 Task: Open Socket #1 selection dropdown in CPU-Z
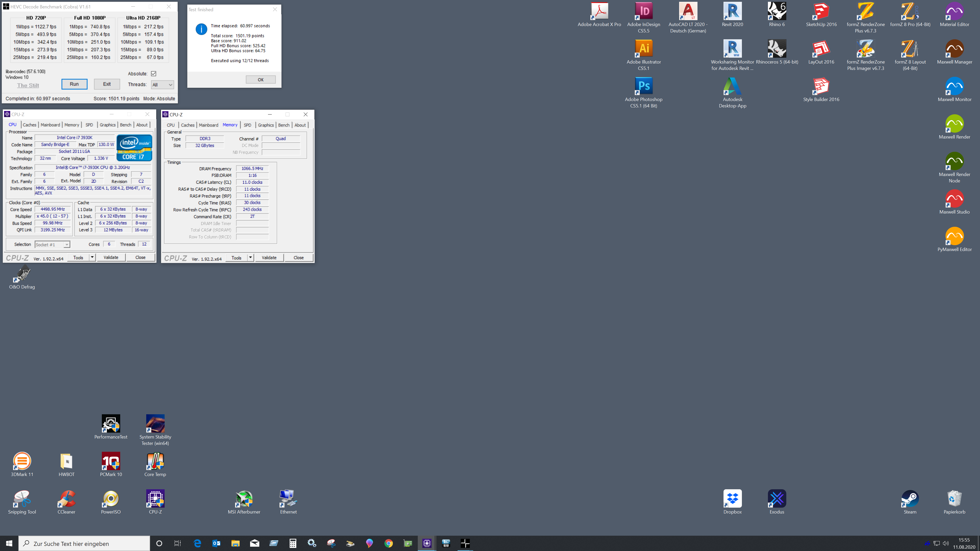click(53, 245)
